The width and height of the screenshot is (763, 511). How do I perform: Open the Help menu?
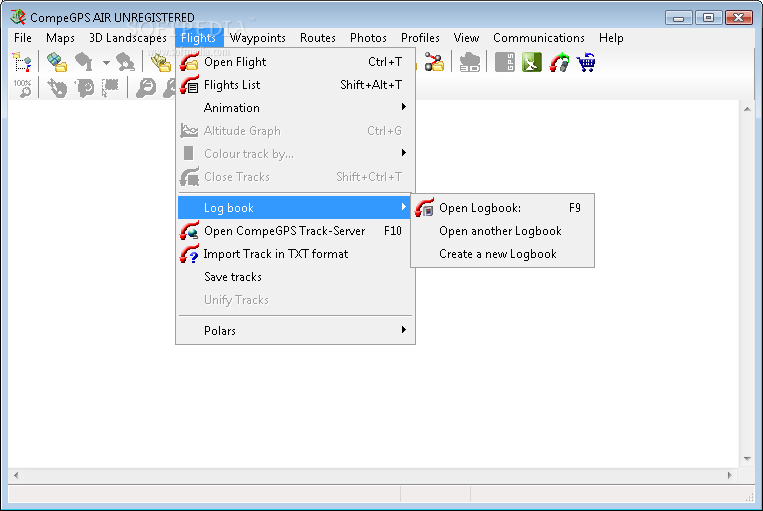point(611,37)
